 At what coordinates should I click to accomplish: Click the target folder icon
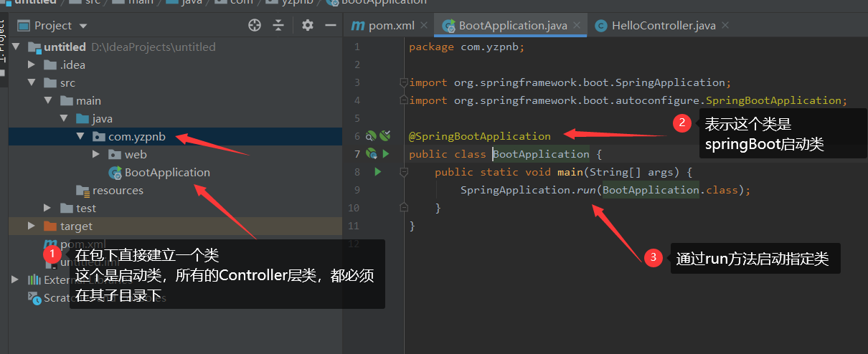coord(50,226)
